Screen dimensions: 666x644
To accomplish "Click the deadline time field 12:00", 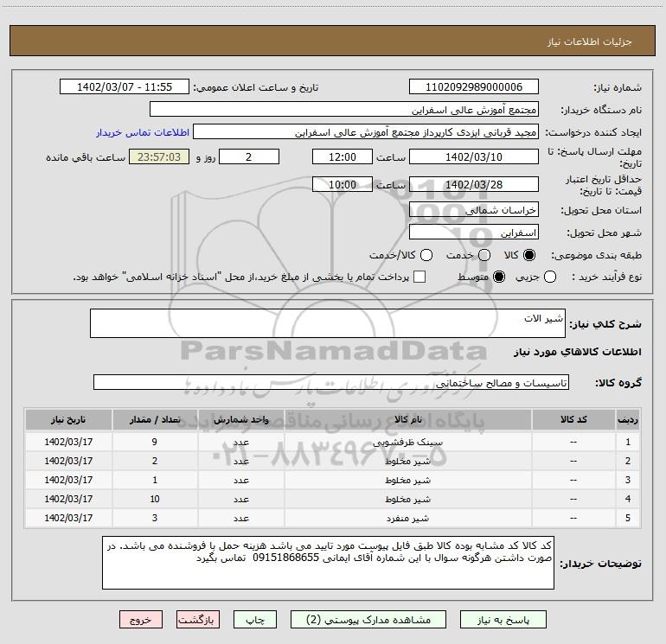I will (x=343, y=156).
